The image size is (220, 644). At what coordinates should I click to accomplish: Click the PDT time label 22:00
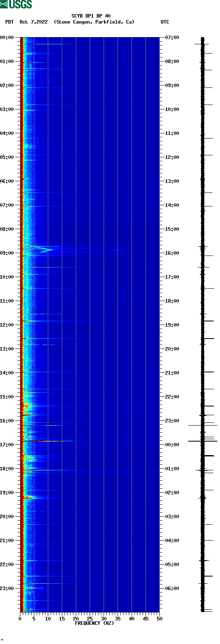tap(7, 565)
